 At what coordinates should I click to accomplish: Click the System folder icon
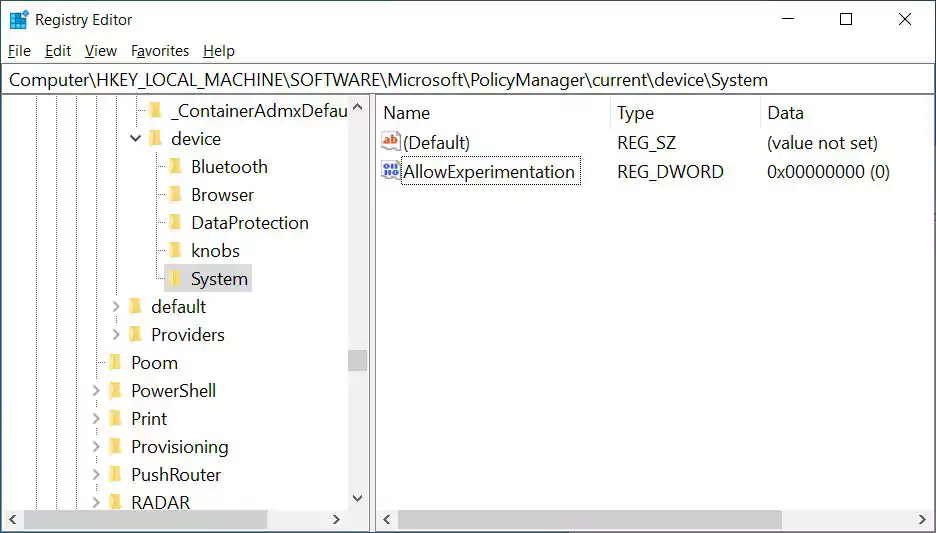click(176, 279)
